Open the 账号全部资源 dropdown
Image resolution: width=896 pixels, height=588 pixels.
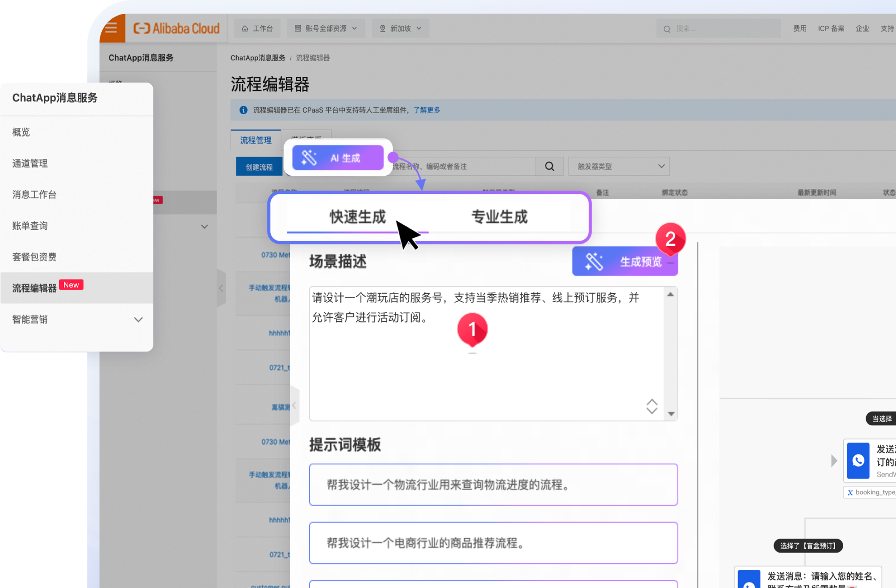coord(326,28)
